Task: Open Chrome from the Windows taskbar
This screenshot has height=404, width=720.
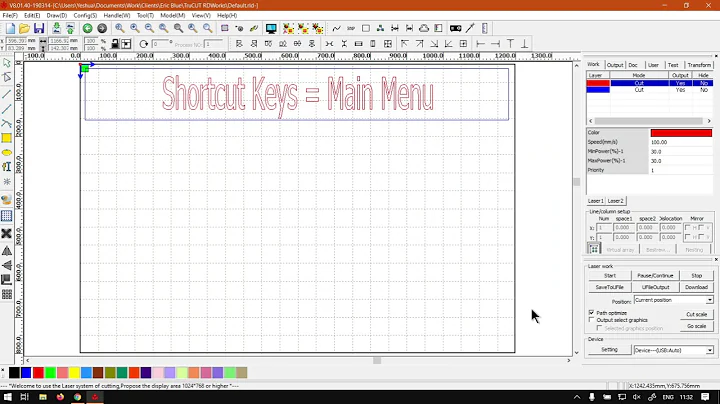Action: 78,397
